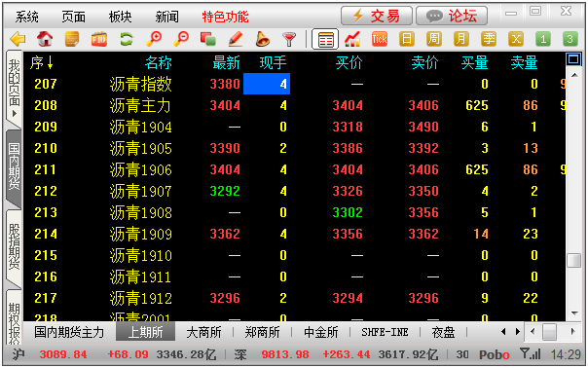Open the SHFE-INE tab
Viewport: 588px width, 368px height.
(385, 332)
